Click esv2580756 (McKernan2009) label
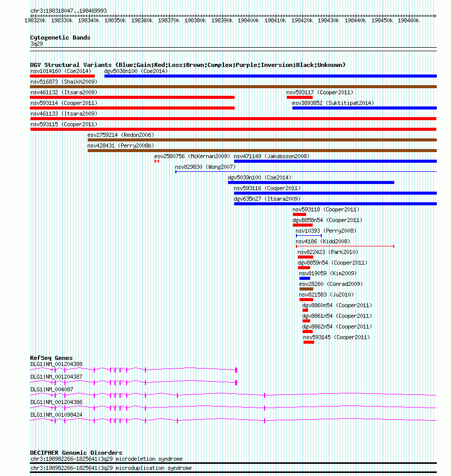Viewport: 451px width, 476px height. pos(192,156)
